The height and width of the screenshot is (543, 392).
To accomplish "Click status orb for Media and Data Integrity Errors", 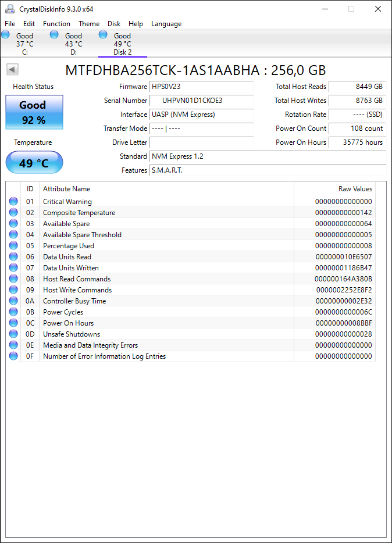I will 13,345.
